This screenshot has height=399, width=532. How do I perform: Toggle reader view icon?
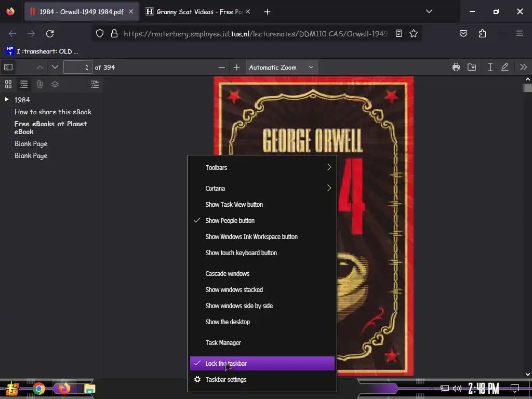click(399, 34)
